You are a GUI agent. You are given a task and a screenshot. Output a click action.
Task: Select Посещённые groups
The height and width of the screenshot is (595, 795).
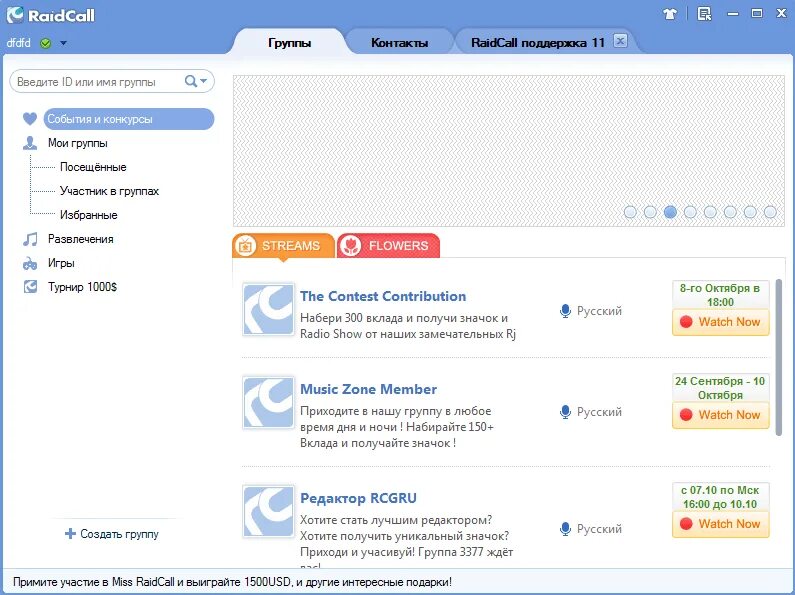pos(93,167)
